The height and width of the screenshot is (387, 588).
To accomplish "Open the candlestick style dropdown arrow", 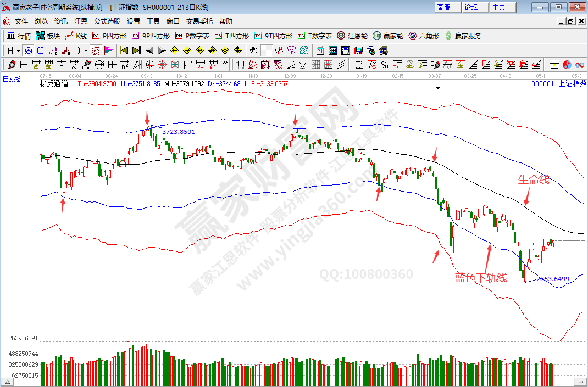I will coord(86,51).
